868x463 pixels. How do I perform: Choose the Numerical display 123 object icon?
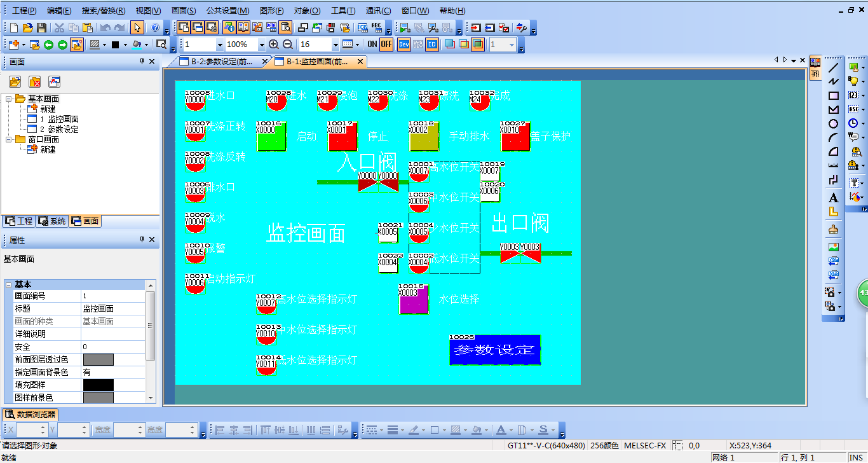coord(854,95)
